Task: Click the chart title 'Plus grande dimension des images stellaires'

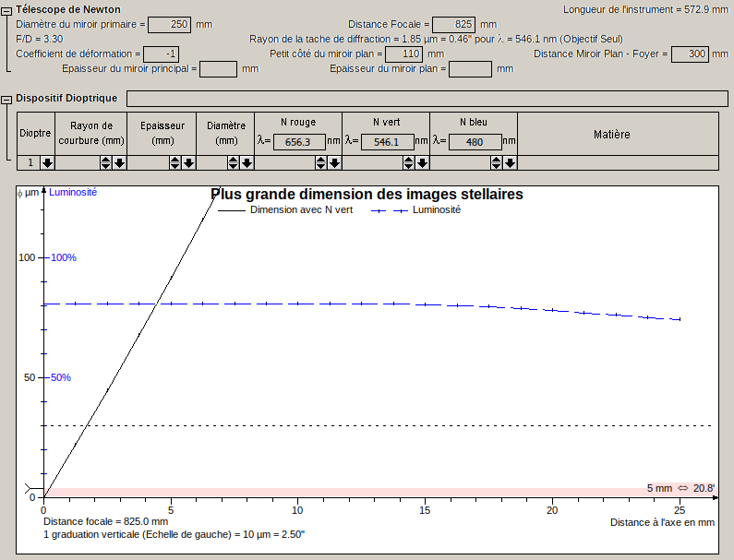Action: tap(367, 194)
